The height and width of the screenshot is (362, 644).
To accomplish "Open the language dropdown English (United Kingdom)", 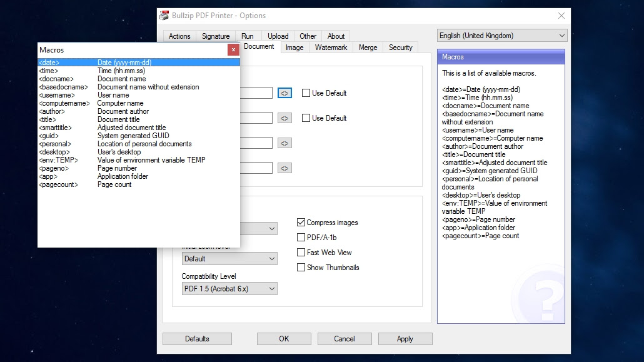I will (502, 36).
